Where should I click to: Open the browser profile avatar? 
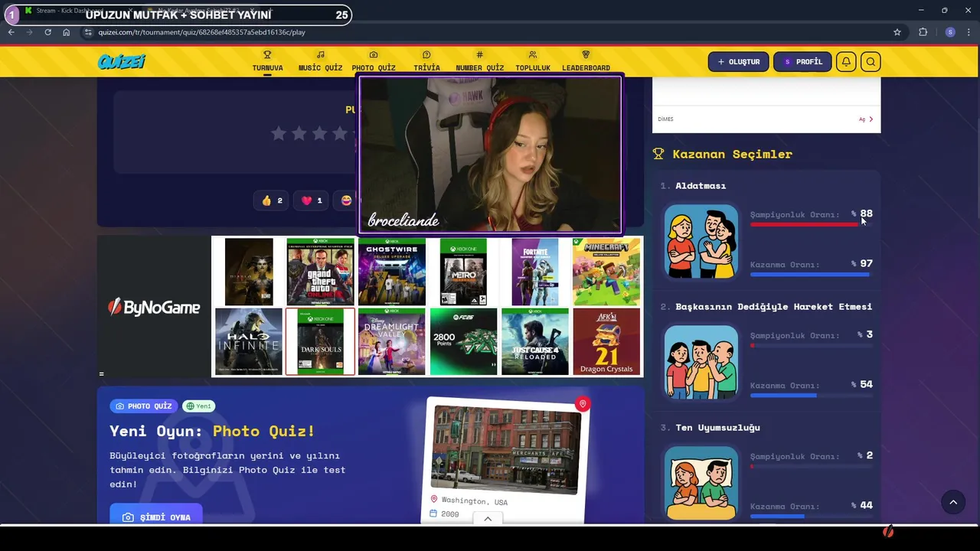950,32
